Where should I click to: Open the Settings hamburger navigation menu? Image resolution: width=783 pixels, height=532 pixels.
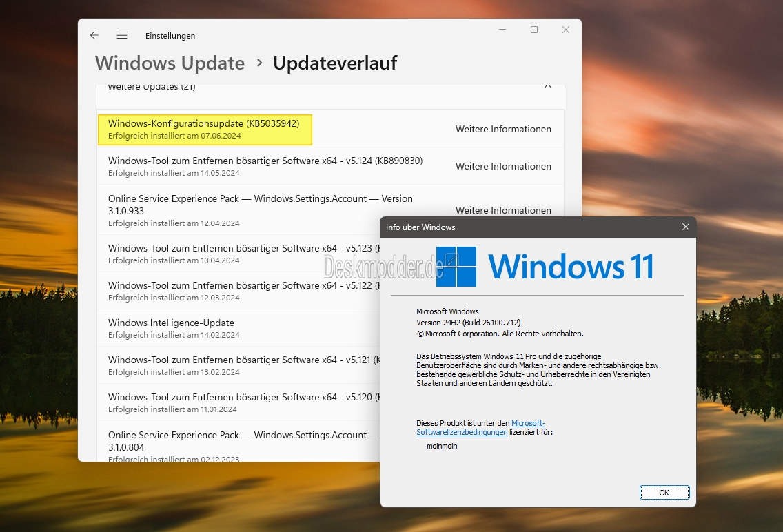tap(122, 35)
